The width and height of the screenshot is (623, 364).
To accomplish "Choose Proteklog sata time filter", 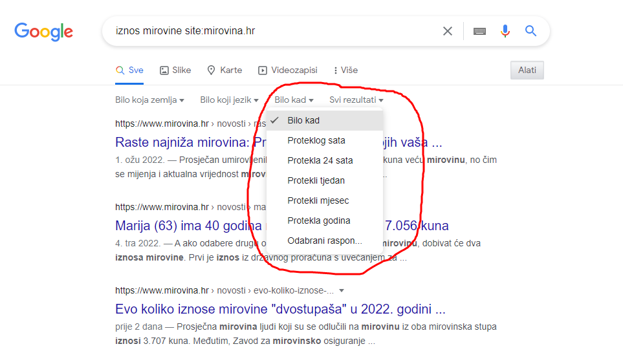I will tap(325, 140).
